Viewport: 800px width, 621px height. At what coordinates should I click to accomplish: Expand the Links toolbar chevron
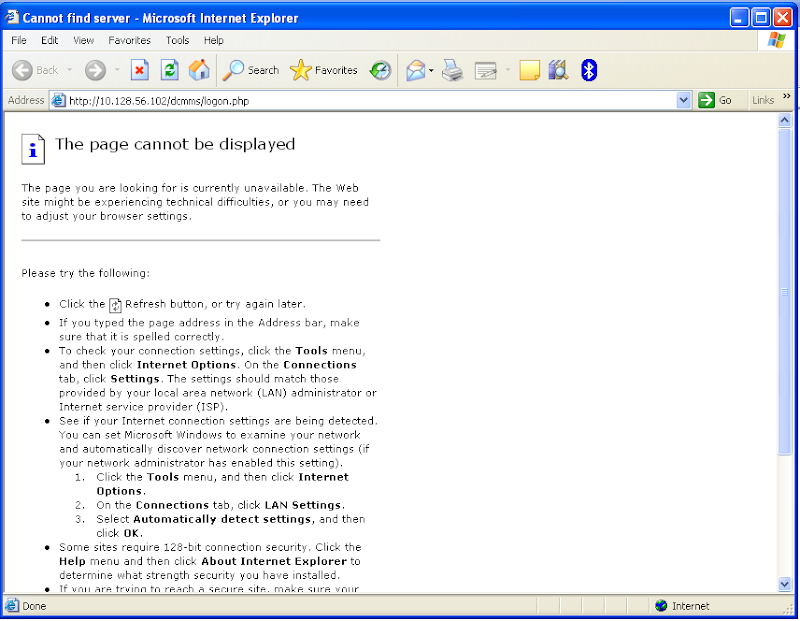pos(787,96)
